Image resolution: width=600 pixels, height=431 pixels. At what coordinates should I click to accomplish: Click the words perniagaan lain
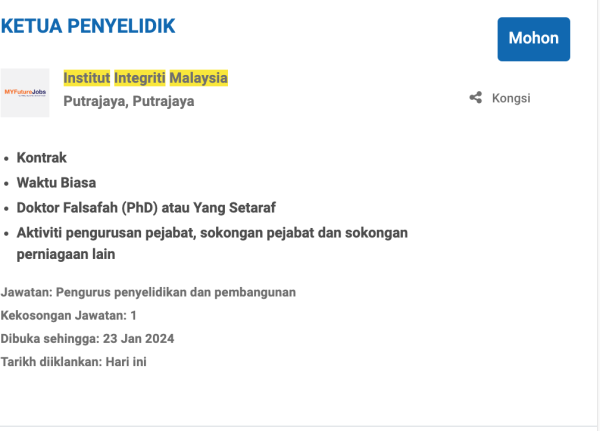[x=66, y=254]
